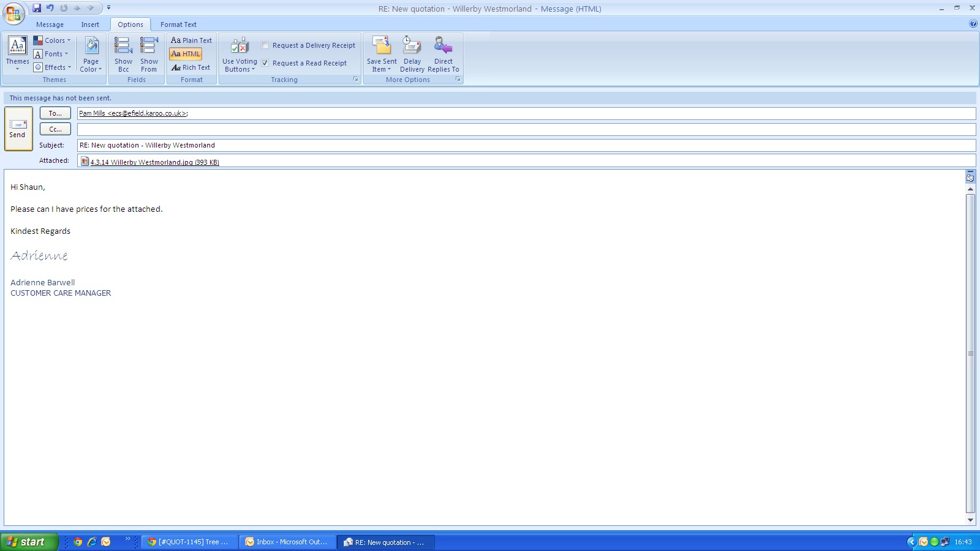The width and height of the screenshot is (980, 551).
Task: Open the Delay Delivery options
Action: (x=412, y=54)
